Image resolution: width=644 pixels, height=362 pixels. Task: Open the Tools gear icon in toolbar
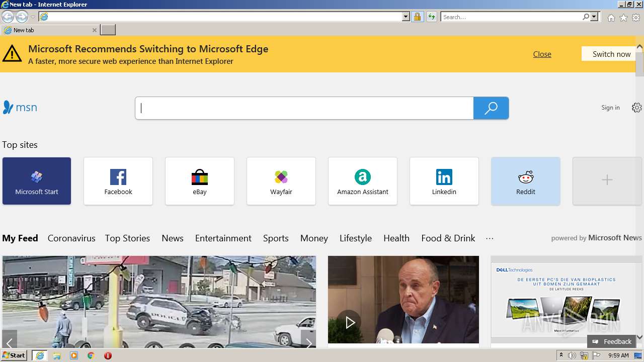click(636, 18)
